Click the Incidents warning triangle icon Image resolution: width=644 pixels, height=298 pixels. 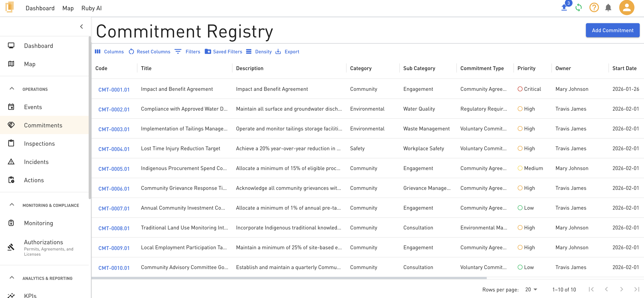[x=11, y=162]
